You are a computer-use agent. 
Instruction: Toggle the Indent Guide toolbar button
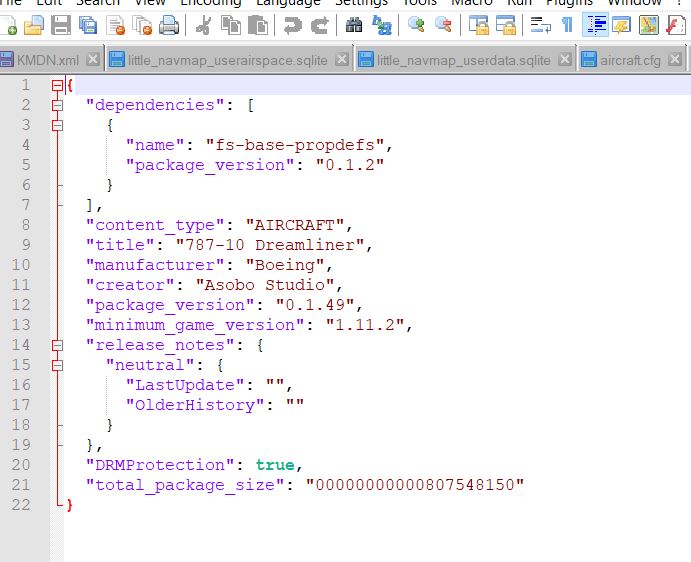coord(595,25)
